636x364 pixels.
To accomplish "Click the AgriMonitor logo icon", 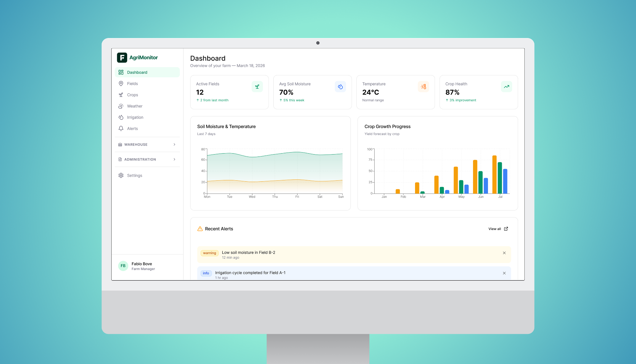I will click(122, 58).
